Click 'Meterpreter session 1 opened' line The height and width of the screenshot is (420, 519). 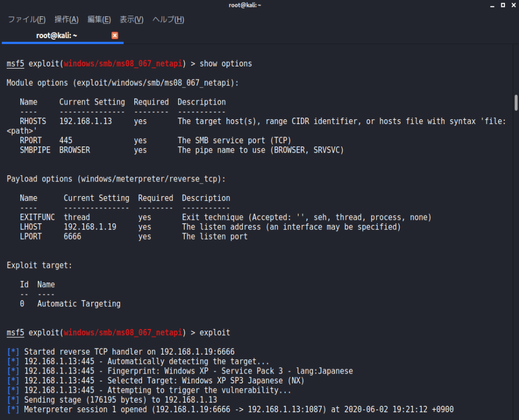pos(230,410)
